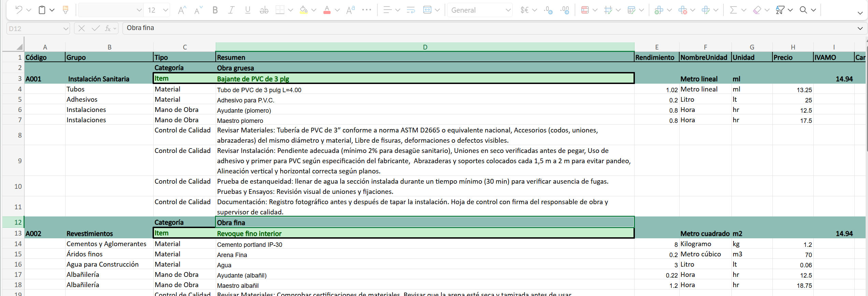The height and width of the screenshot is (296, 868).
Task: Apply the yellow fill color bucket
Action: click(x=303, y=10)
